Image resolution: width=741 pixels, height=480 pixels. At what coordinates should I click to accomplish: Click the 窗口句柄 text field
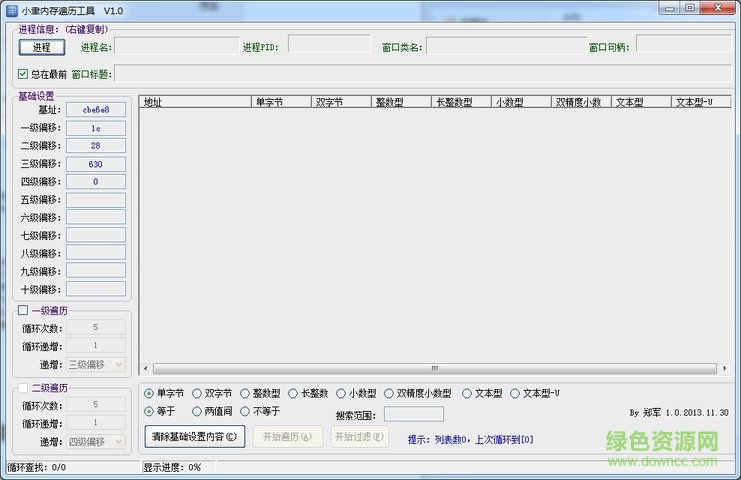click(x=684, y=43)
